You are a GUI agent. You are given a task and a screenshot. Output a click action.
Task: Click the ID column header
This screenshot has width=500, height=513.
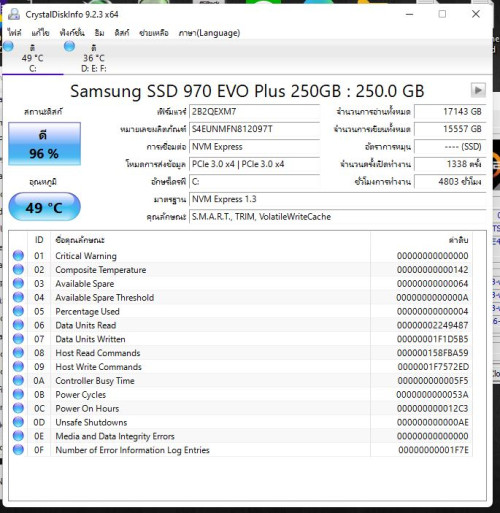coord(39,240)
